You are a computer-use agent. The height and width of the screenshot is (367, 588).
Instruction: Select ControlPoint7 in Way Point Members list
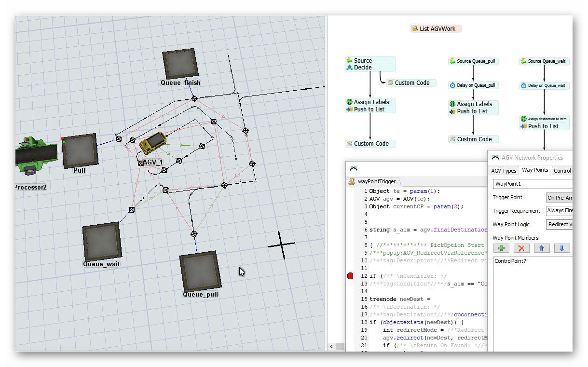(510, 261)
